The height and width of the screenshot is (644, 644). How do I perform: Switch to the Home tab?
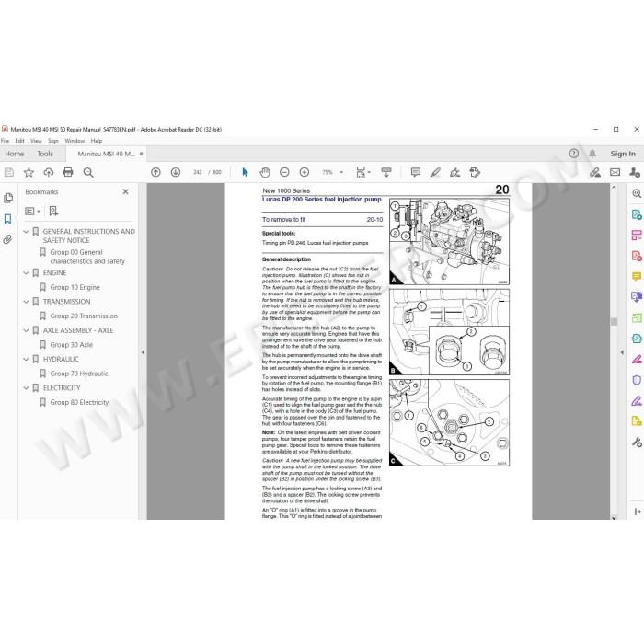[x=15, y=154]
